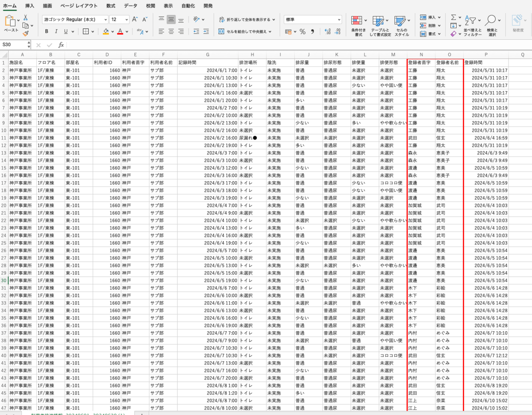Viewport: 532px width, 415px height.
Task: Apply percent style format
Action: pos(302,31)
